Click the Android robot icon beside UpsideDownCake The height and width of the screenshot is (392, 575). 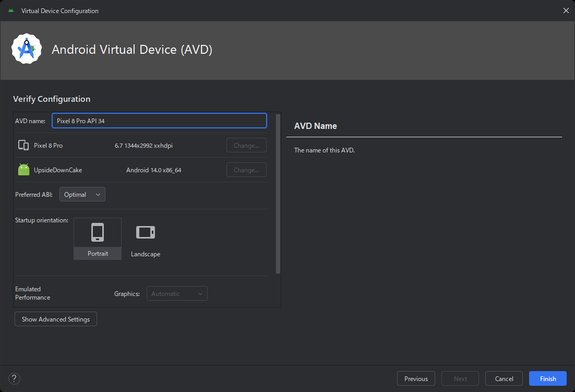pos(23,169)
